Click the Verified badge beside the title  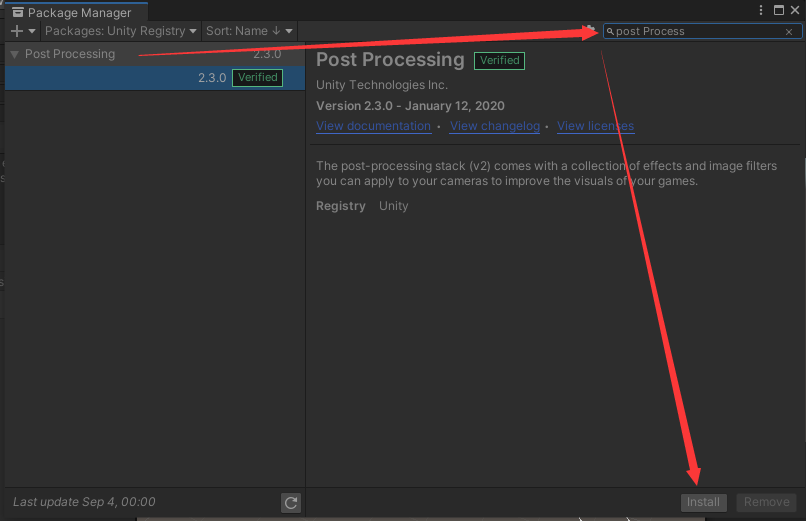pyautogui.click(x=500, y=61)
